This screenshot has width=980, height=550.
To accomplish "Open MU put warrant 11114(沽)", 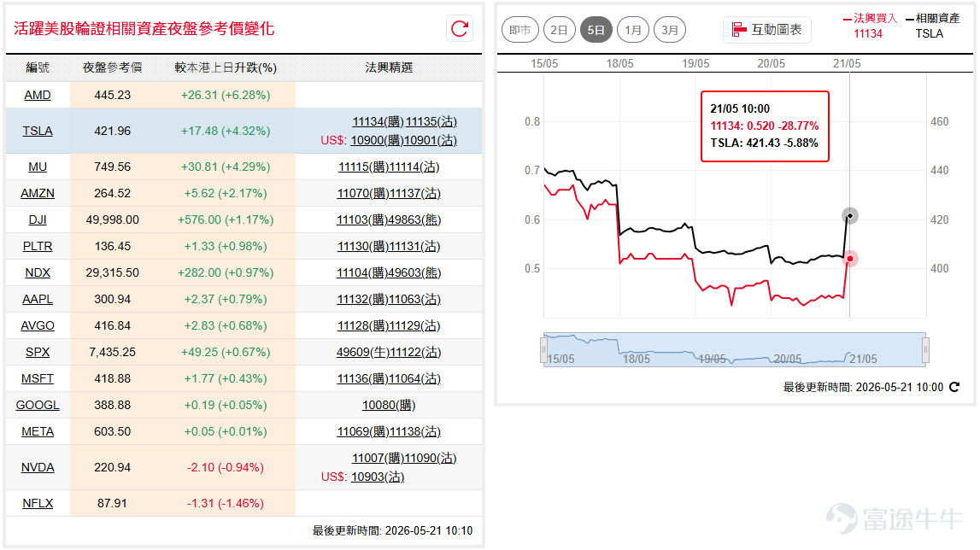I will tap(414, 167).
